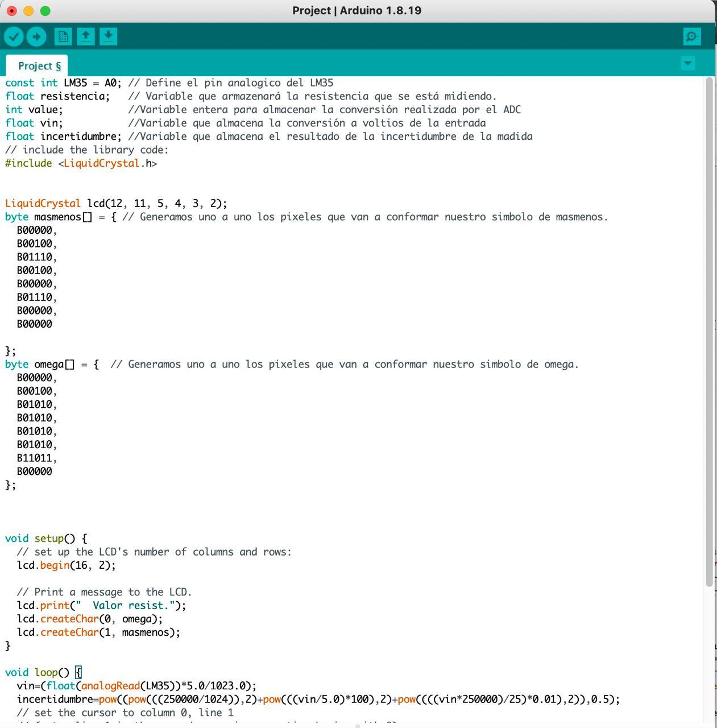Click the '#include <LiquidCrystal.h>' line
The width and height of the screenshot is (717, 728).
click(81, 163)
